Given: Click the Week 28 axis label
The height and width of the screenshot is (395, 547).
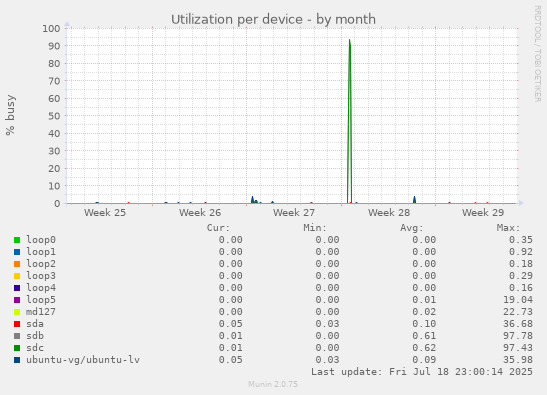Looking at the screenshot, I should click(x=389, y=213).
